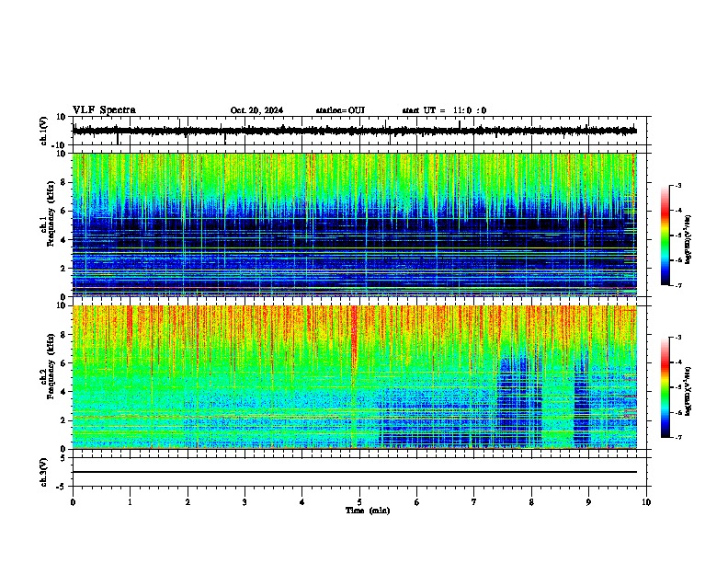The height and width of the screenshot is (563, 728).
Task: Click the ch.1 spectrogram color scale bar
Action: tap(665, 236)
